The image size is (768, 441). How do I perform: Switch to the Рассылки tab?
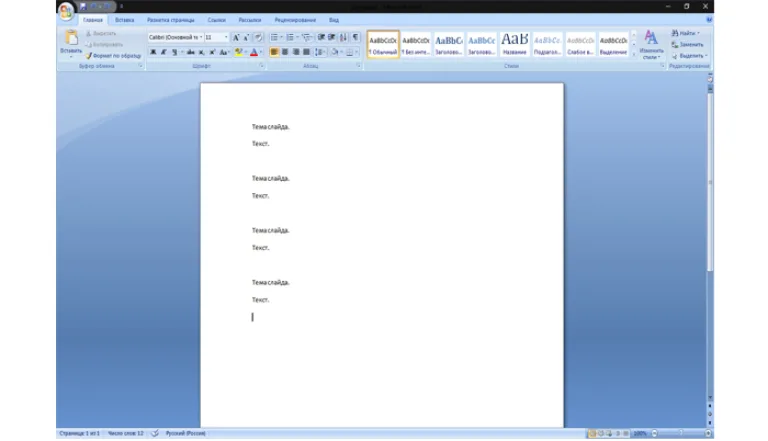click(250, 20)
